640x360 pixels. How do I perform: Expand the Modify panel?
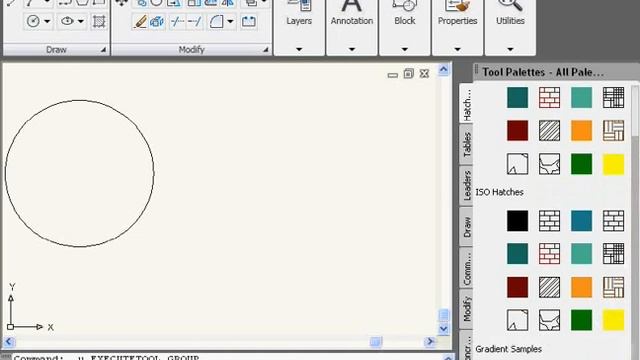266,50
